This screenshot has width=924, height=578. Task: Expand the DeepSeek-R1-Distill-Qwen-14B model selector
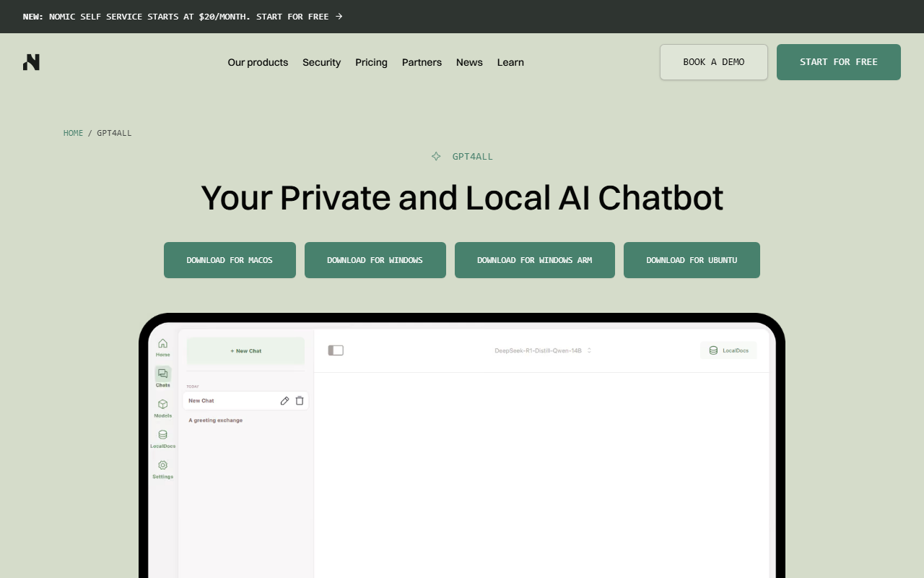(x=543, y=350)
